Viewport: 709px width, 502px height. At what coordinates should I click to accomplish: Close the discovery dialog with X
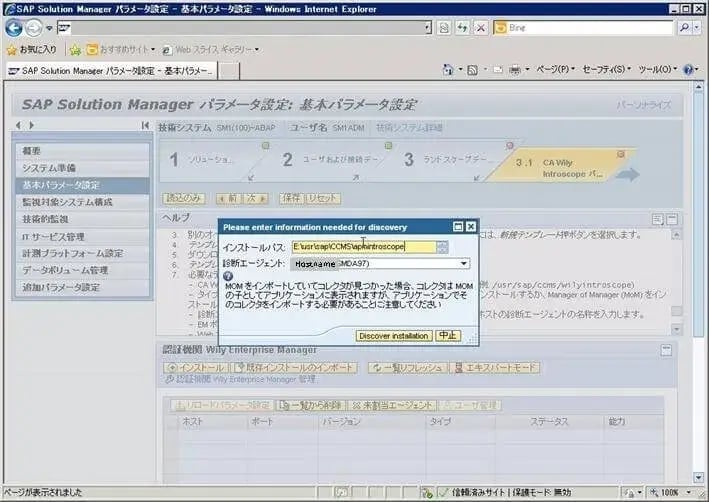click(x=471, y=227)
